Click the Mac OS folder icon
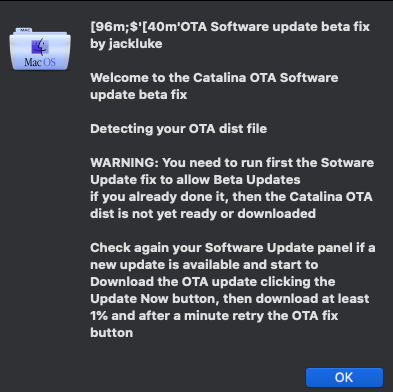Screen dimensions: 393x392 click(40, 49)
